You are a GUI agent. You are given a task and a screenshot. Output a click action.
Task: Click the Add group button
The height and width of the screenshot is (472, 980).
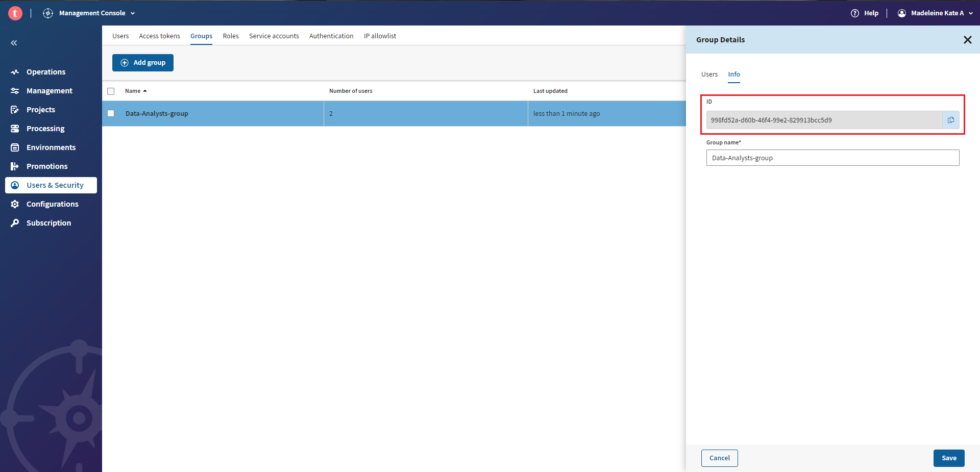tap(143, 63)
